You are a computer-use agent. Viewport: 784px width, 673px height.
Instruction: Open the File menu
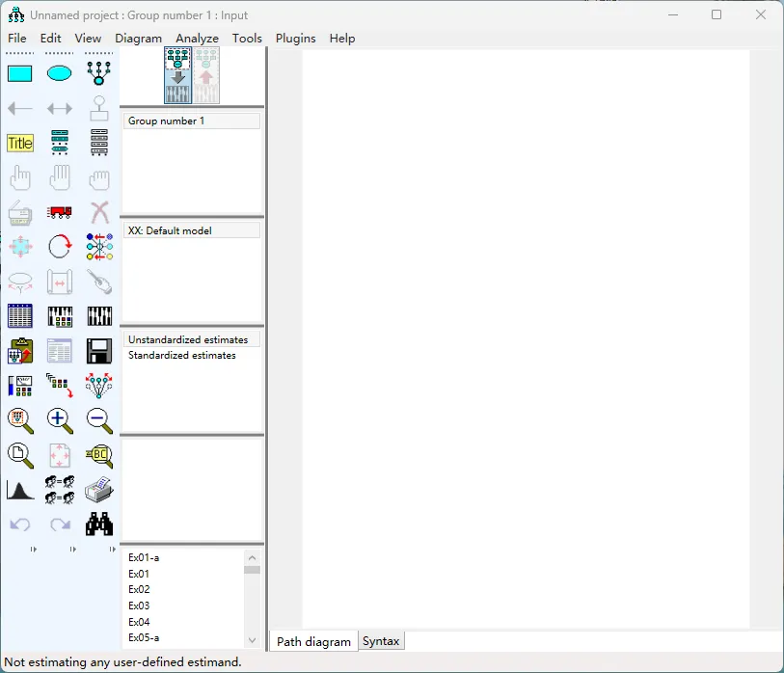click(17, 39)
